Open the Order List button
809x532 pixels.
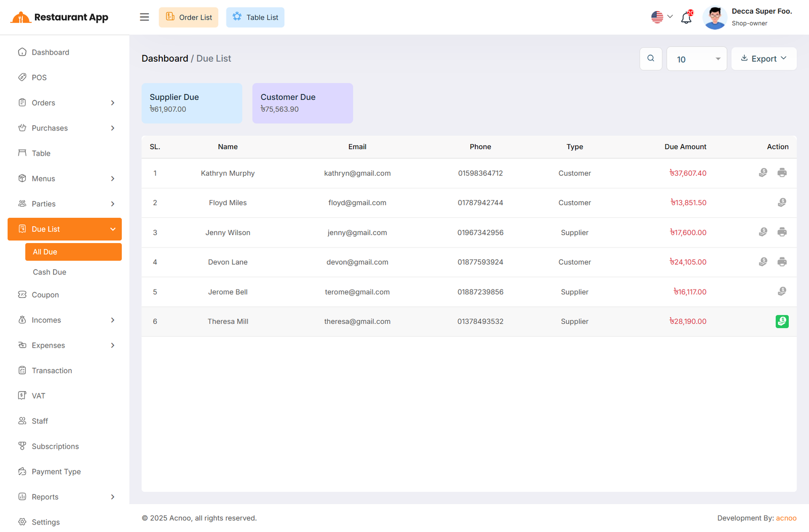pyautogui.click(x=189, y=17)
